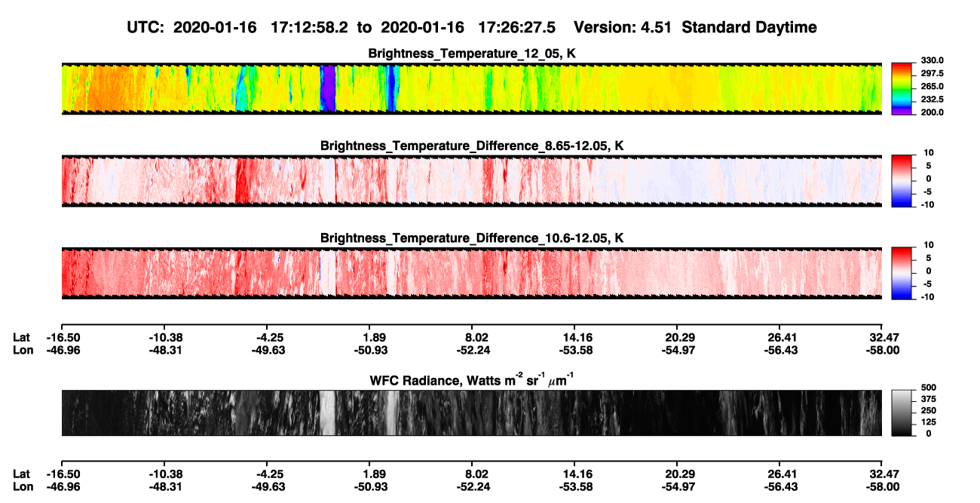
Task: Click the Brightness_Temperature_12_05, K panel title
Action: (471, 54)
